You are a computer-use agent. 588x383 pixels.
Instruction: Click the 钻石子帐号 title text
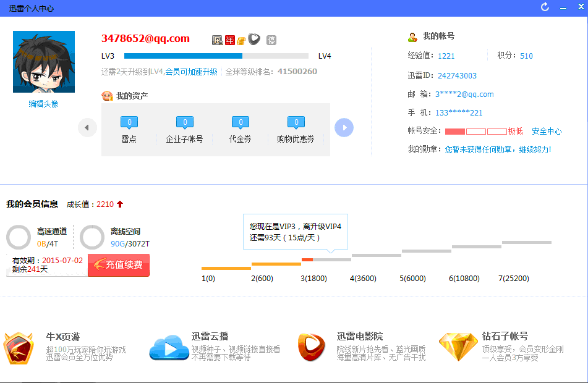coord(505,336)
